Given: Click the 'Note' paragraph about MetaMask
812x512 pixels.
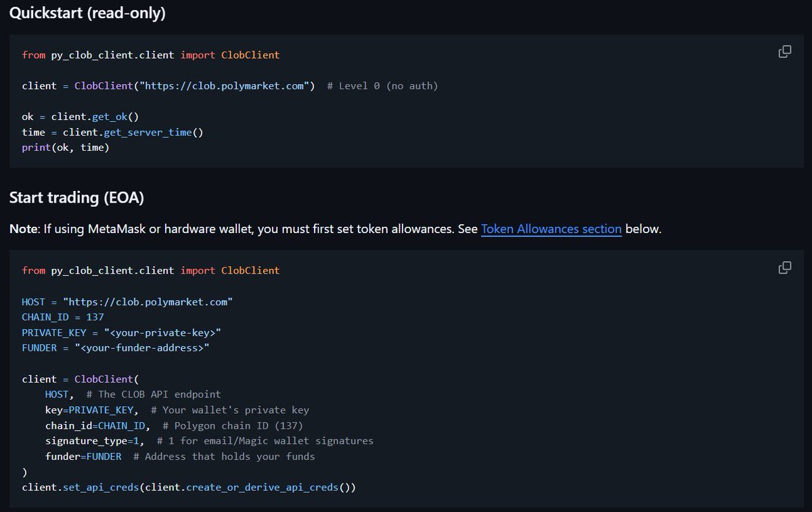Looking at the screenshot, I should (335, 229).
